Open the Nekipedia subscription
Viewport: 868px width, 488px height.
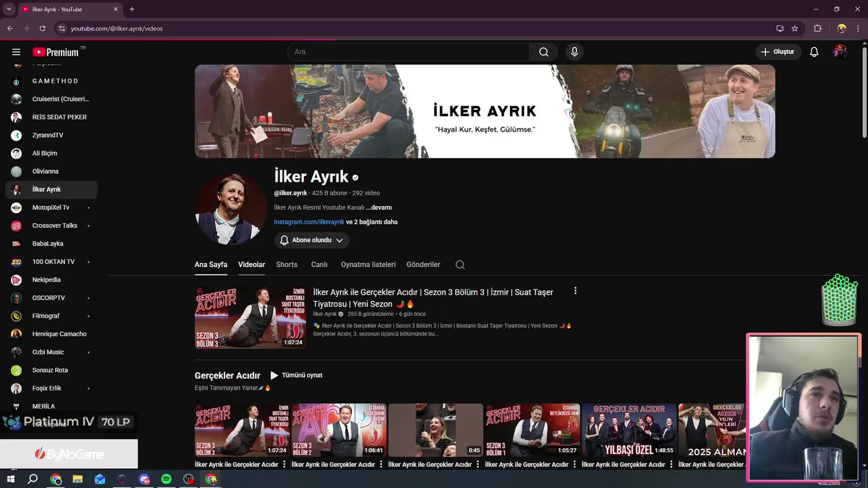point(52,280)
